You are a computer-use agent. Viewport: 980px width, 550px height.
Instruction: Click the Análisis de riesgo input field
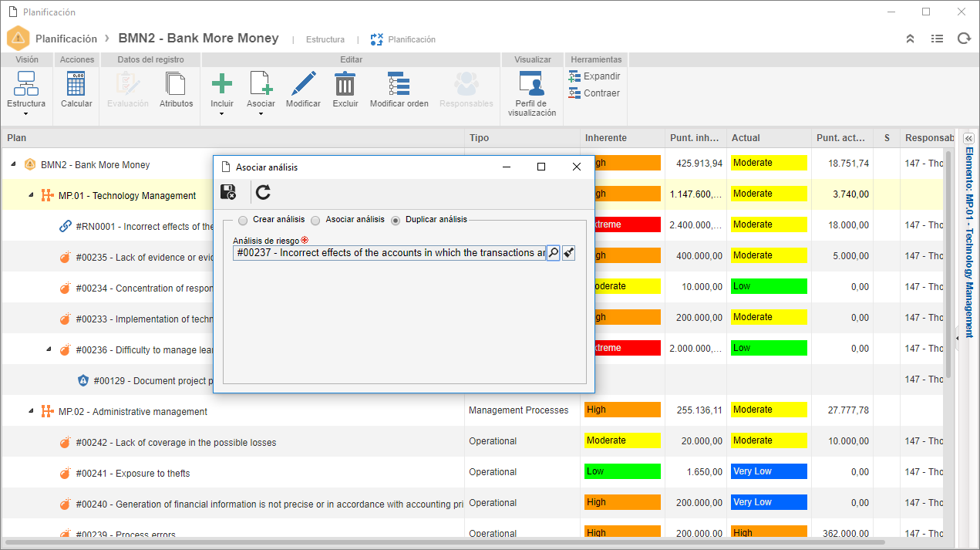click(x=389, y=253)
